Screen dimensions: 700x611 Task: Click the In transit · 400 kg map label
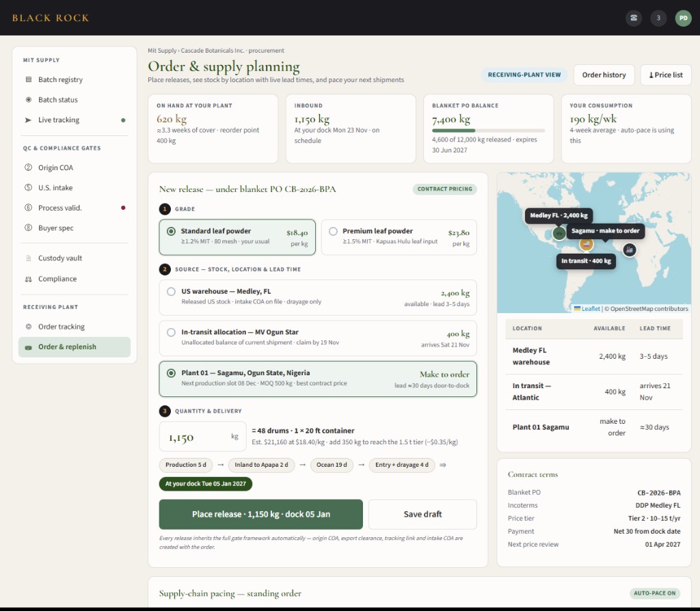[586, 261]
